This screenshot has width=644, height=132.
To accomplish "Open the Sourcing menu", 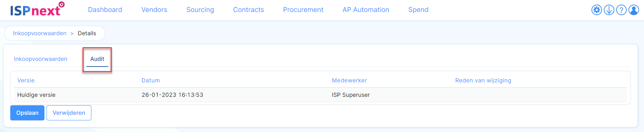I will (x=200, y=10).
